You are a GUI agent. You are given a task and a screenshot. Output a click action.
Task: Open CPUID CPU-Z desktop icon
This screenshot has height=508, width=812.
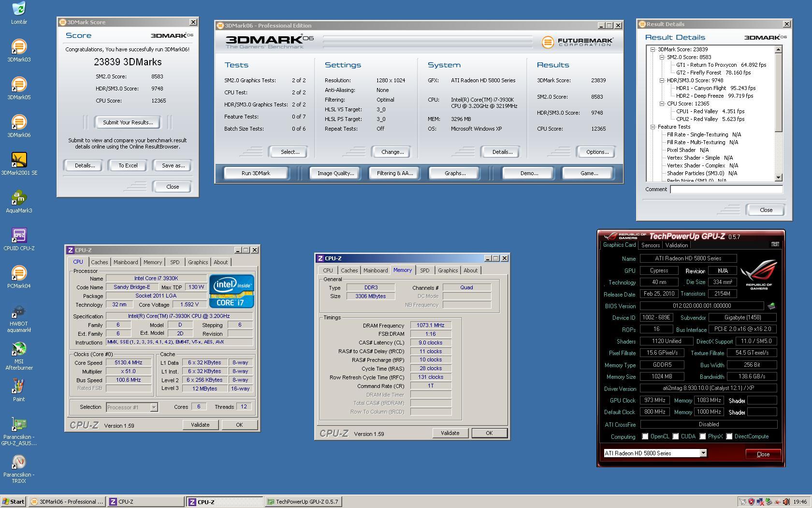tap(19, 235)
